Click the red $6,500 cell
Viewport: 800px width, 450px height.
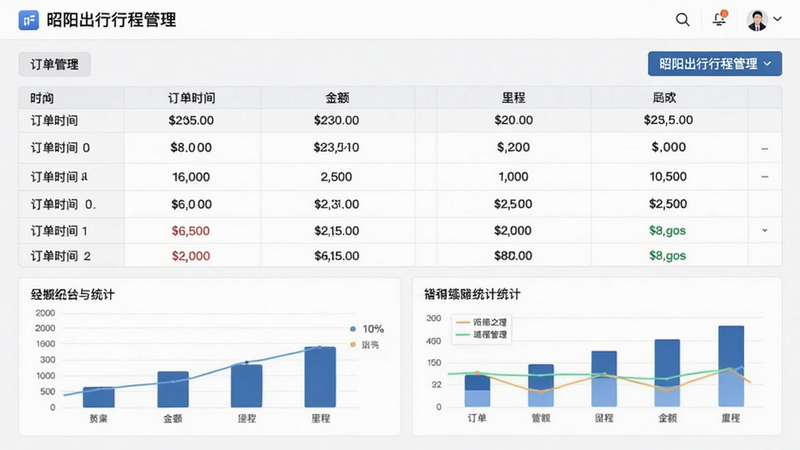[191, 231]
